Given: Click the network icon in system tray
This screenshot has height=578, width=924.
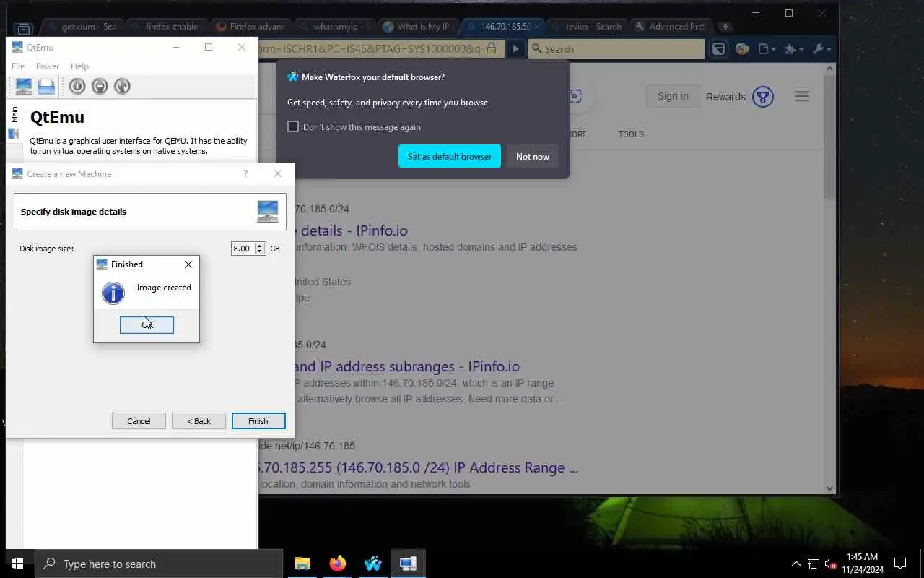Looking at the screenshot, I should (x=814, y=564).
